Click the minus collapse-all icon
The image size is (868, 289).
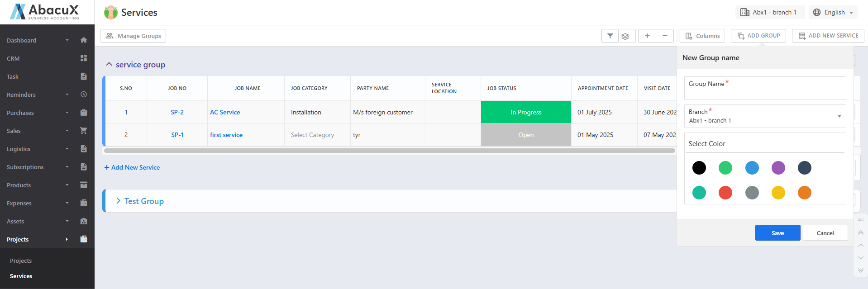665,36
